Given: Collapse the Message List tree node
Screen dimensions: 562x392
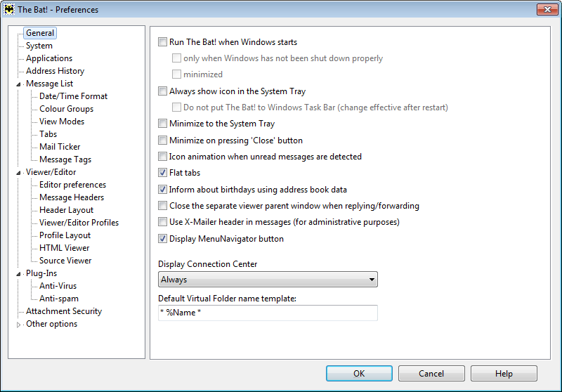Looking at the screenshot, I should 18,84.
